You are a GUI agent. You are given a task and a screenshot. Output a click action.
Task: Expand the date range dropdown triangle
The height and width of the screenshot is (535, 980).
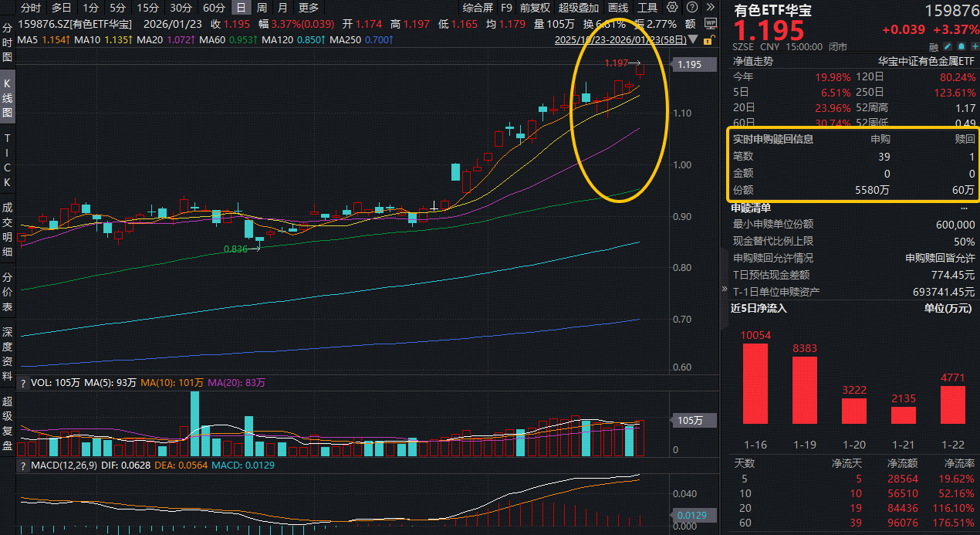point(692,39)
